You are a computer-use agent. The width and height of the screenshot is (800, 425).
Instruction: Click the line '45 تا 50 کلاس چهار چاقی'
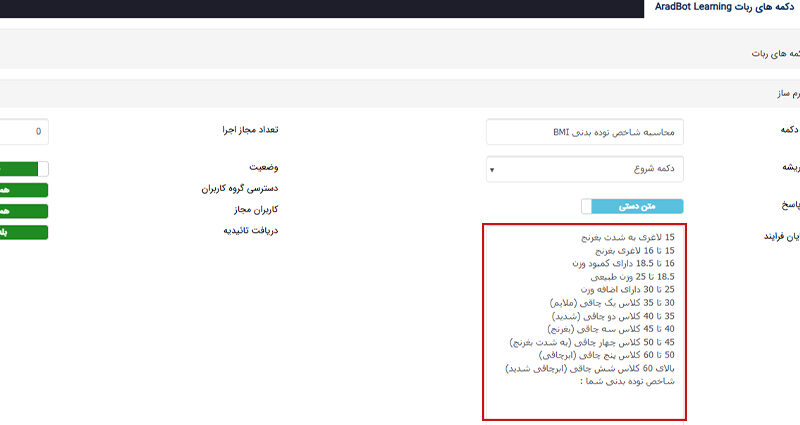[592, 342]
